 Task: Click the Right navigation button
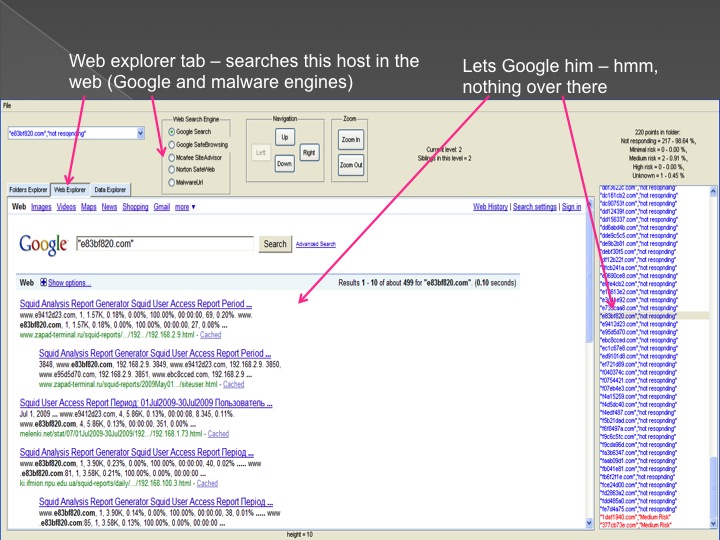pos(309,152)
